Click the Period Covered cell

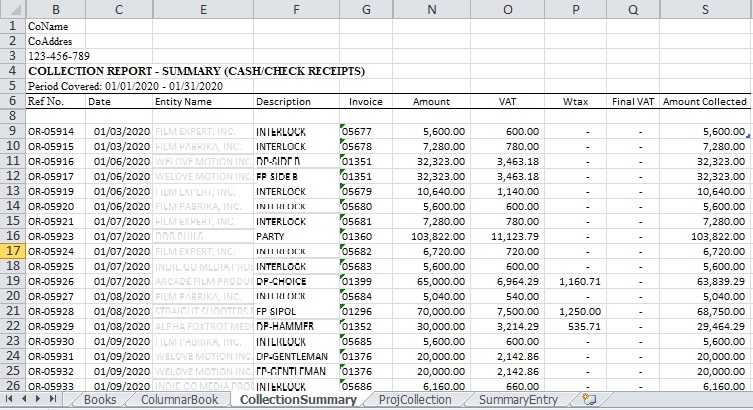(125, 86)
